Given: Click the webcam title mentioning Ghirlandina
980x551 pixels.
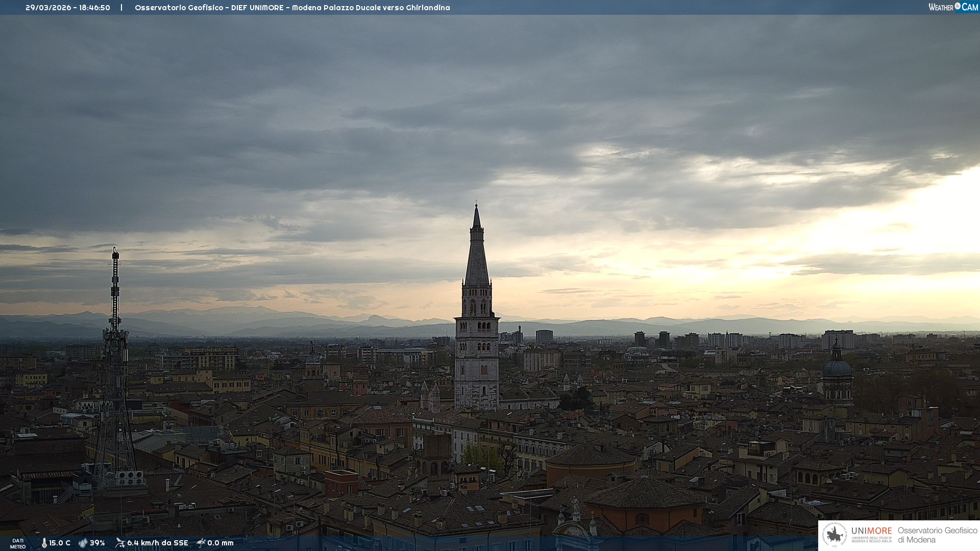Looking at the screenshot, I should point(292,8).
